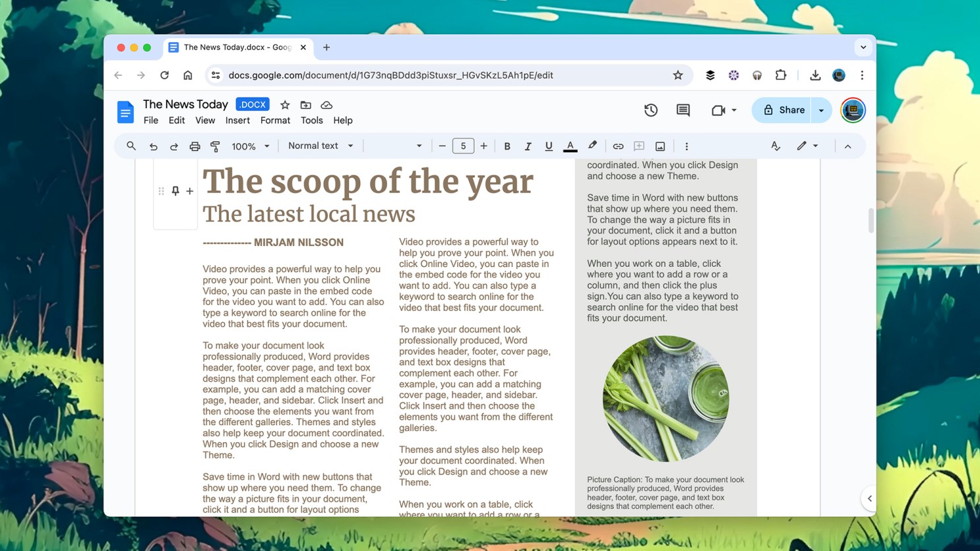Select the paint format tool

click(x=215, y=146)
